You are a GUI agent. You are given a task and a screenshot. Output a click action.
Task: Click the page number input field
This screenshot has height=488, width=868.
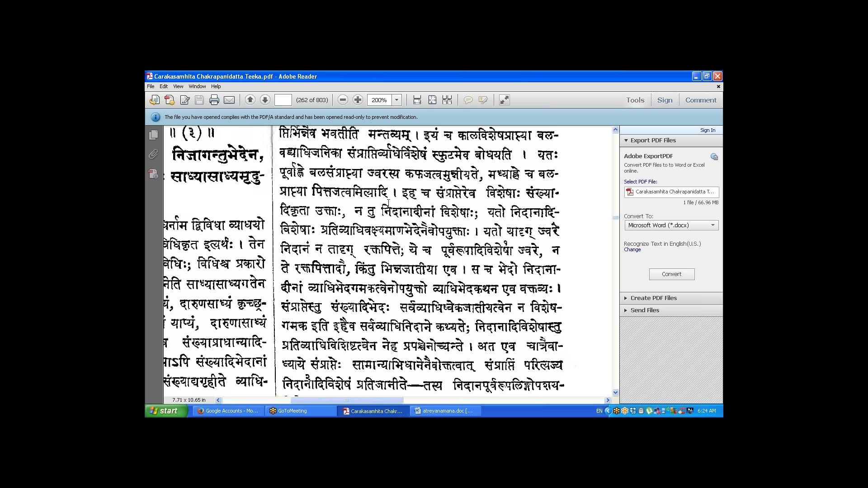click(x=283, y=100)
